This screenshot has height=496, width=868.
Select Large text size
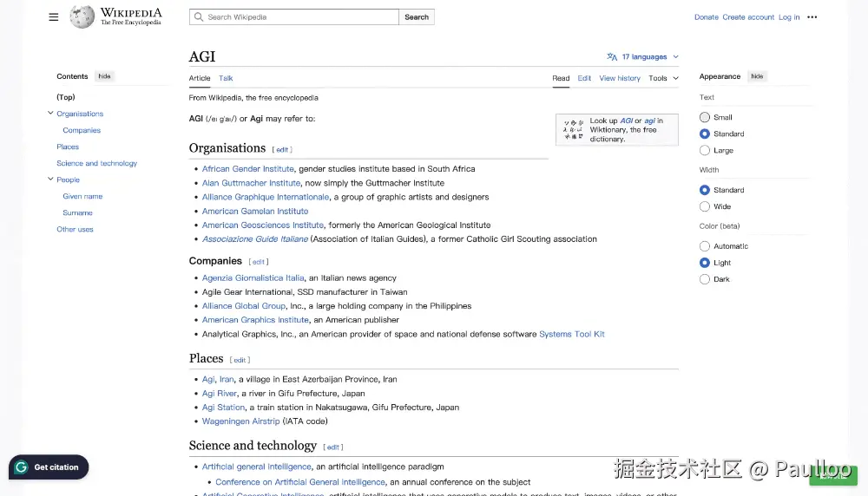click(704, 150)
